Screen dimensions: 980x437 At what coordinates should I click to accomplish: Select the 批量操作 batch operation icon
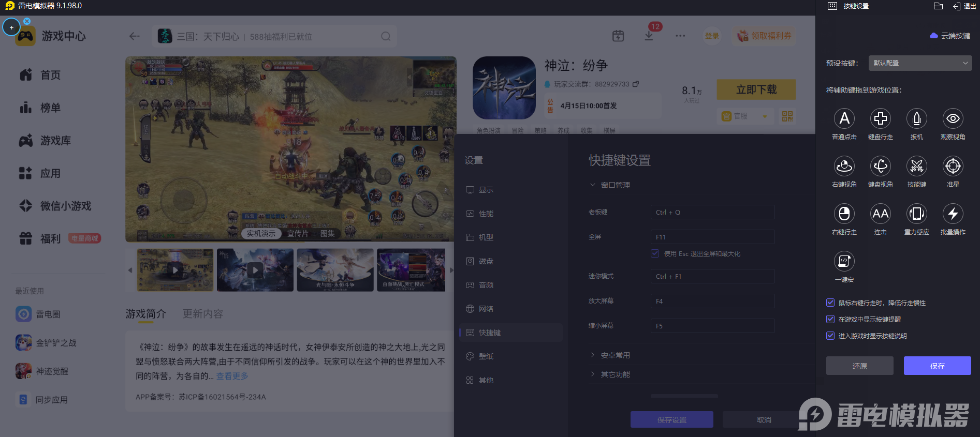[953, 214]
